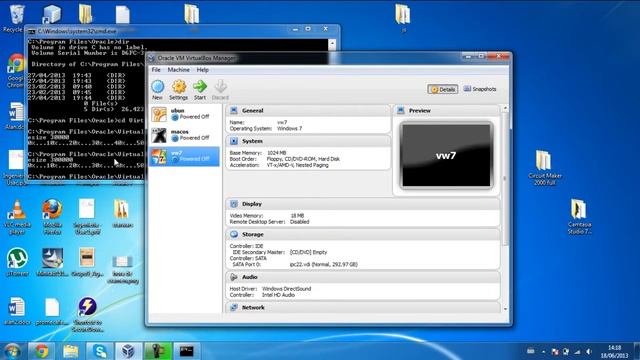Click the Storage section disk icon
The image size is (640, 360).
(234, 234)
